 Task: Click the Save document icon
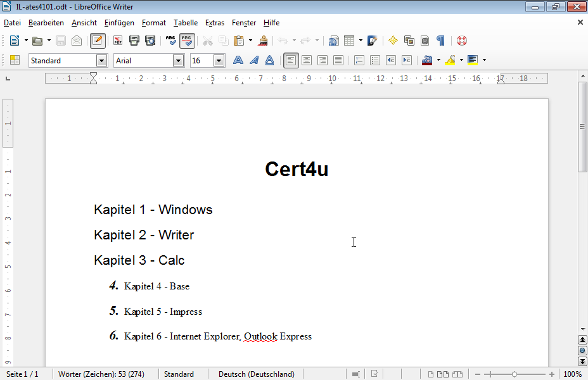coord(60,41)
